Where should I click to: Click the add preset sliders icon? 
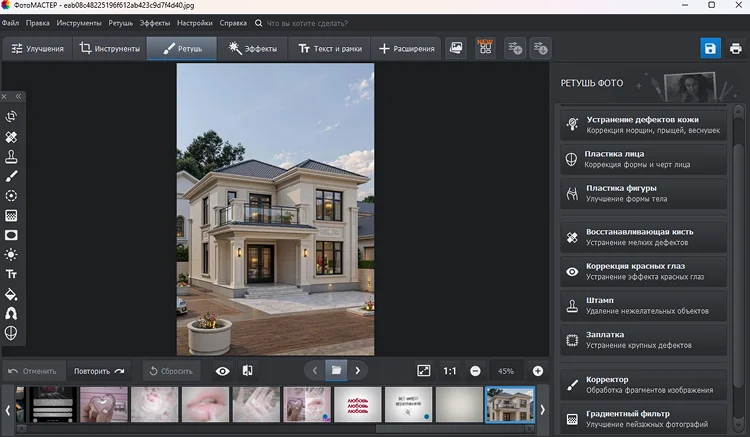[515, 48]
